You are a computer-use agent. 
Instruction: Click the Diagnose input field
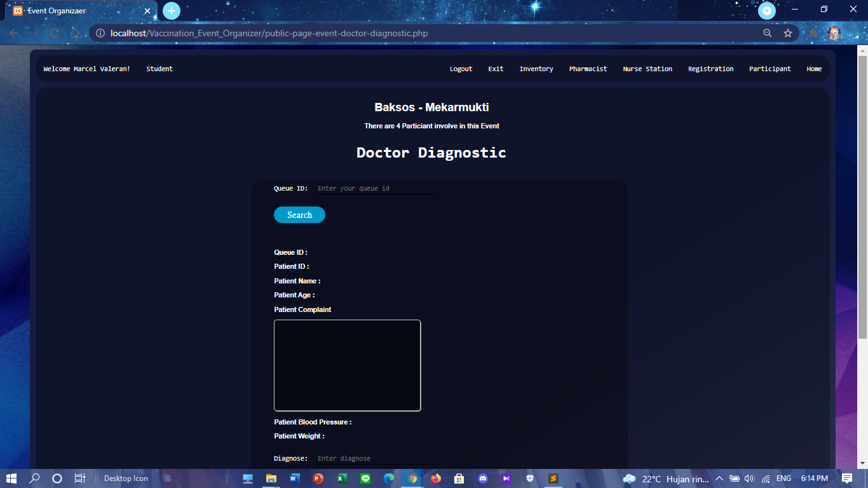pos(375,458)
